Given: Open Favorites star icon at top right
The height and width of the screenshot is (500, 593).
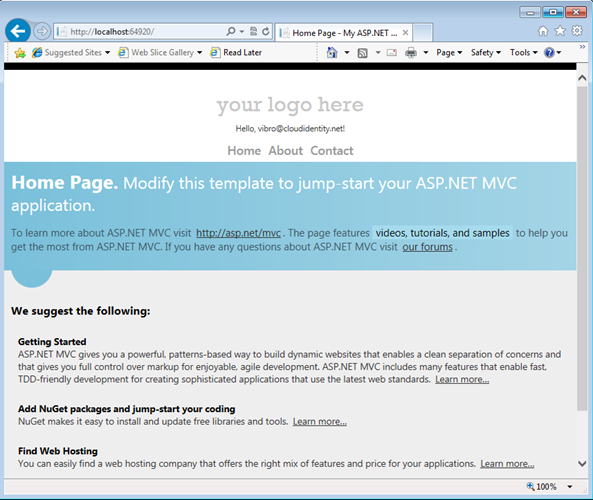Looking at the screenshot, I should pos(560,31).
